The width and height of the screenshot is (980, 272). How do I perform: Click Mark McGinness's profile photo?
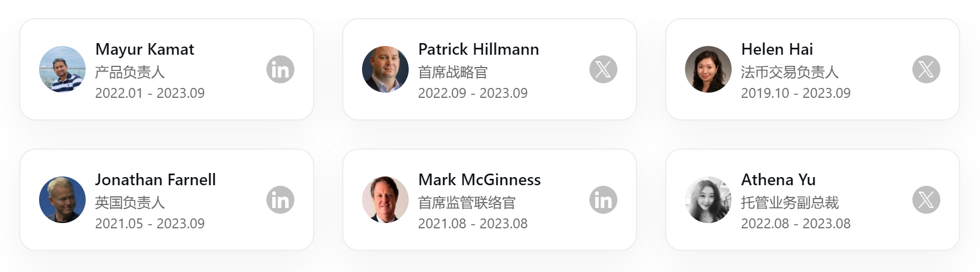(x=385, y=200)
